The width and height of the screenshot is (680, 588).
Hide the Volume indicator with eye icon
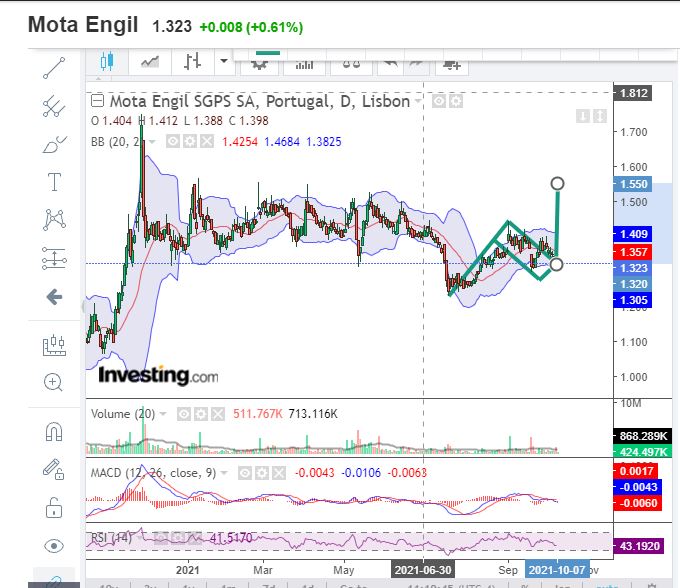[184, 415]
